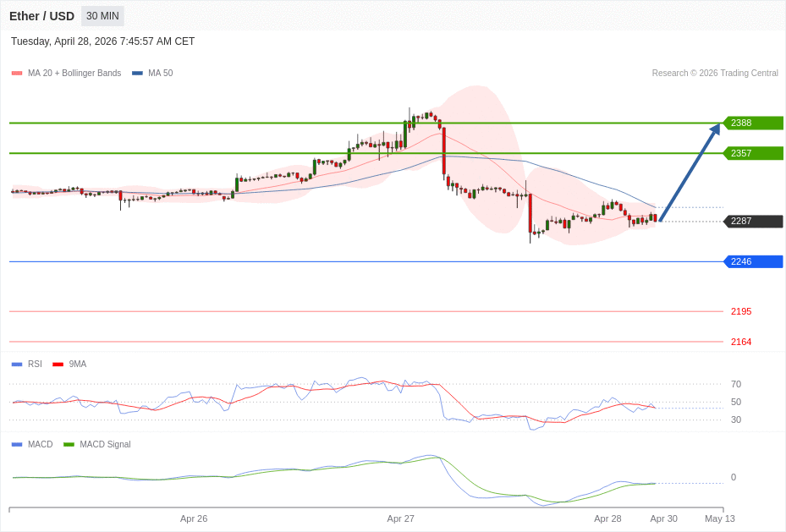Toggle the MACD Signal legend entry
This screenshot has height=532, width=786.
[x=105, y=445]
